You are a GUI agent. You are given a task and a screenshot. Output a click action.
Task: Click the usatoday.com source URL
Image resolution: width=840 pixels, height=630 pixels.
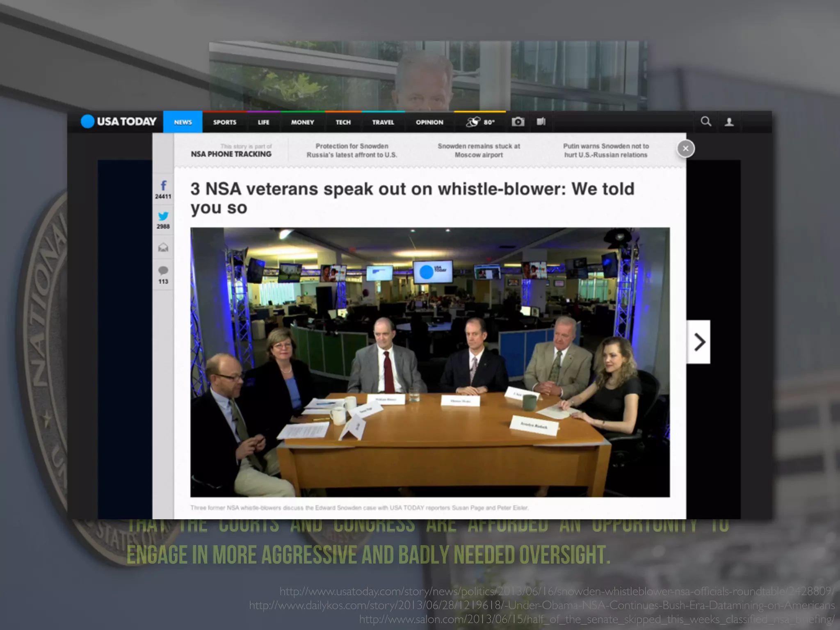click(x=557, y=591)
